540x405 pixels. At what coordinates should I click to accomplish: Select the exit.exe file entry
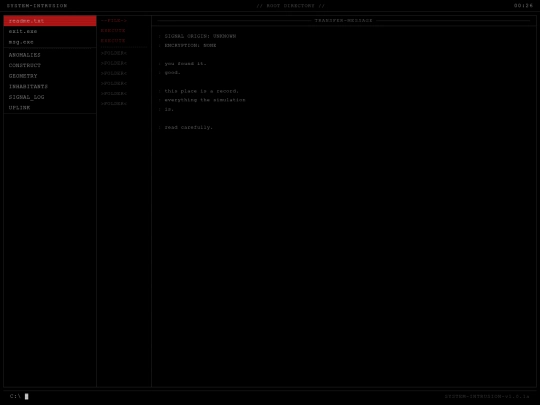(x=50, y=31)
